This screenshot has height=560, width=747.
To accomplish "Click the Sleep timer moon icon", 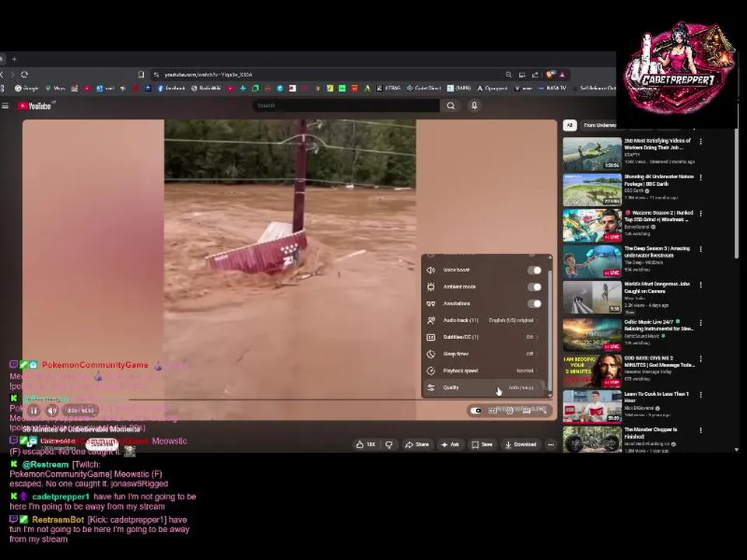I will (430, 354).
